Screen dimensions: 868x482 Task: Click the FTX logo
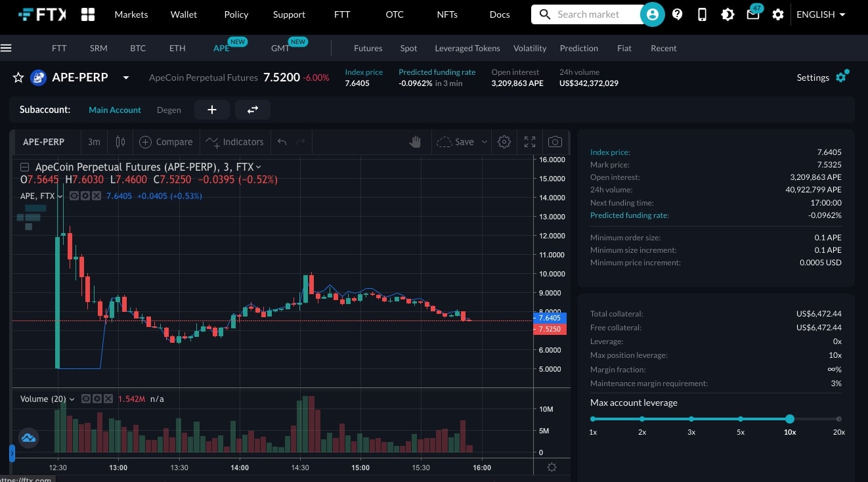[41, 14]
